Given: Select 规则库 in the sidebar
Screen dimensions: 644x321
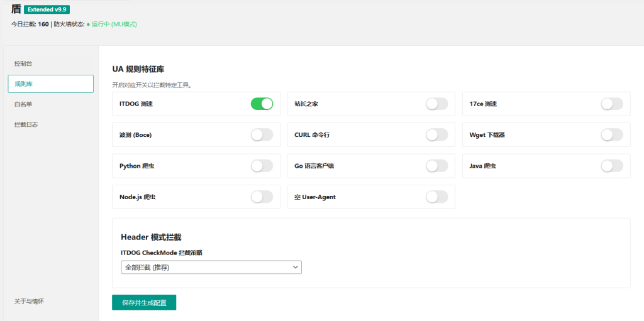Looking at the screenshot, I should click(x=50, y=84).
